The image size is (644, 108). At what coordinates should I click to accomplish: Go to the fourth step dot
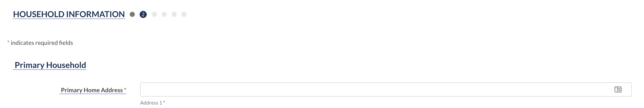tap(164, 14)
